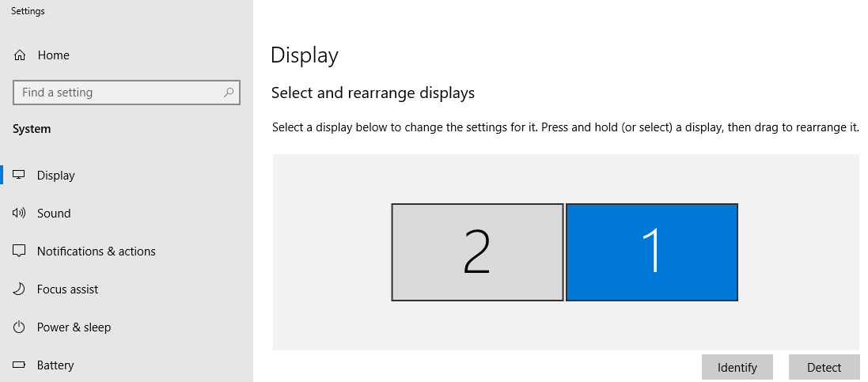Viewport: 868px width, 382px height.
Task: Select display 2 in the arrangement
Action: click(477, 252)
